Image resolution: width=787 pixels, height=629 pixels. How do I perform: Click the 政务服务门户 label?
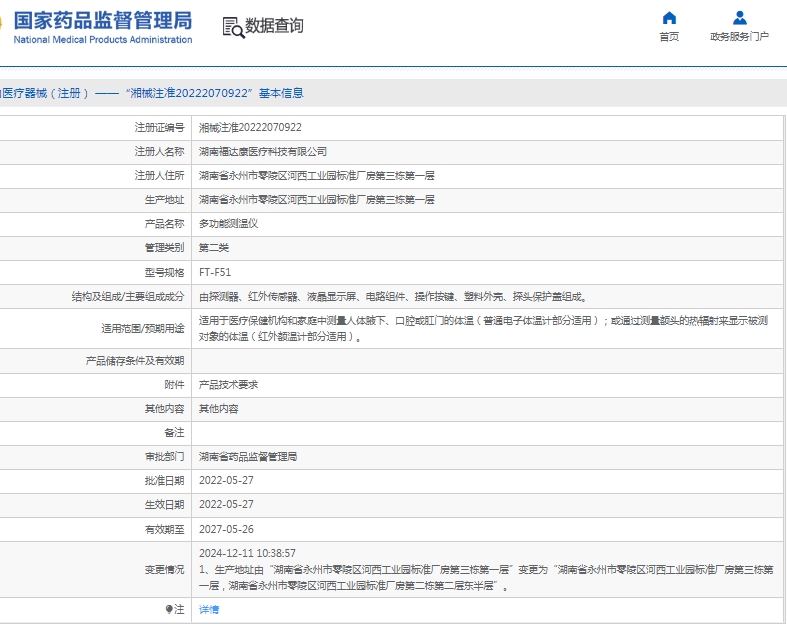[739, 36]
